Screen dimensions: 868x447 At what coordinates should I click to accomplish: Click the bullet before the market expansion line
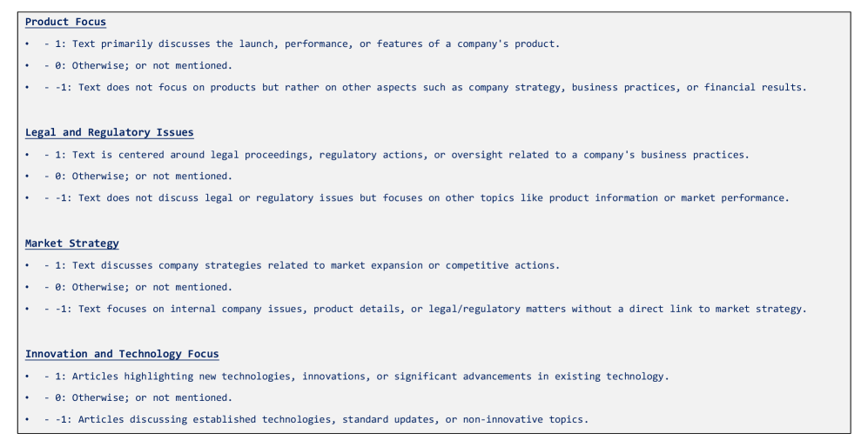click(x=27, y=265)
